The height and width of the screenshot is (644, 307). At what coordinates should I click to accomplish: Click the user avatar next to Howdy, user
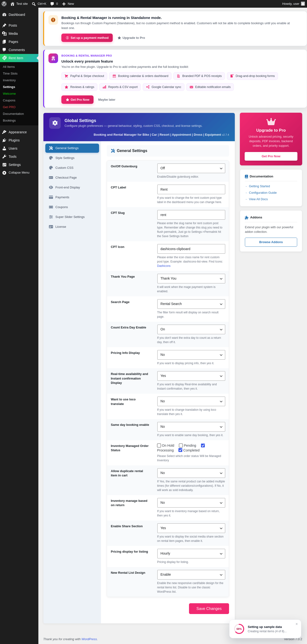pyautogui.click(x=303, y=4)
